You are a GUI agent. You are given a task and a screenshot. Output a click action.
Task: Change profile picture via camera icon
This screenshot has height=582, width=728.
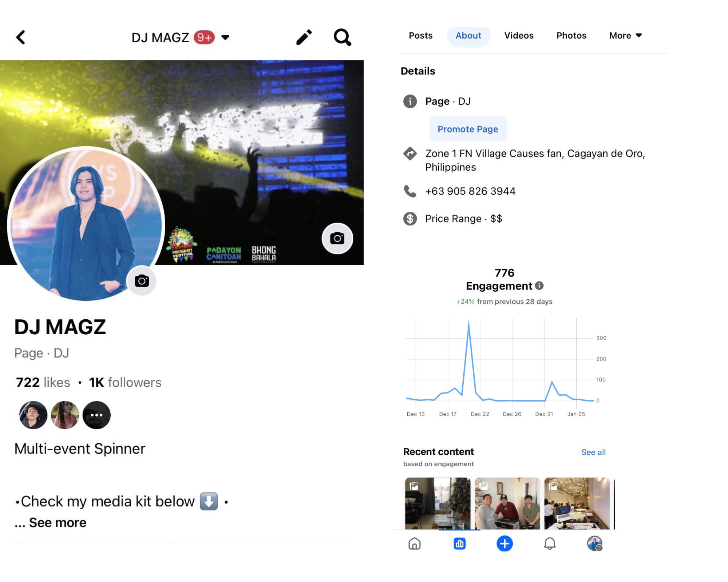pyautogui.click(x=142, y=281)
